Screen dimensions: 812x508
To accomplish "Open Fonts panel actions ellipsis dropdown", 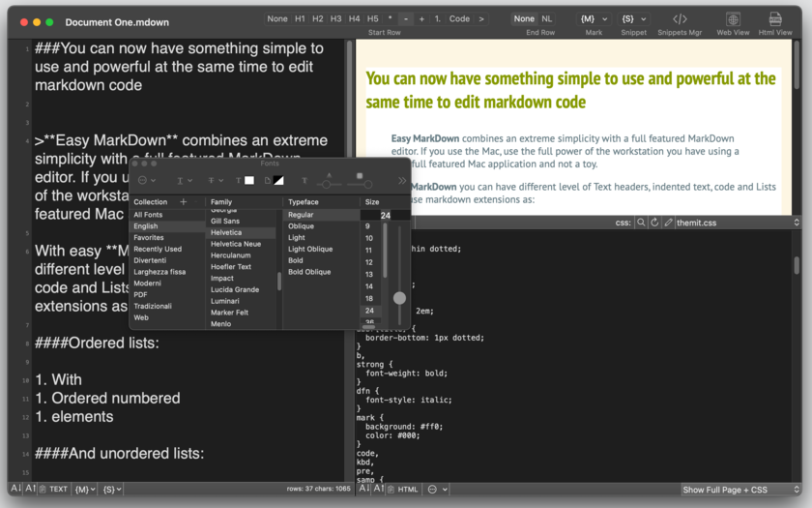I will pos(147,180).
